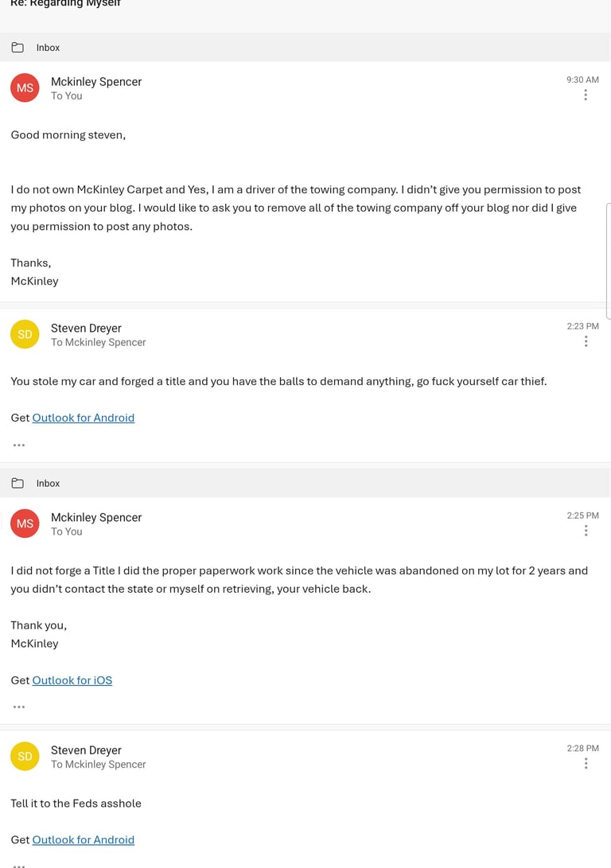611x868 pixels.
Task: Click the second Inbox folder icon
Action: pos(18,483)
